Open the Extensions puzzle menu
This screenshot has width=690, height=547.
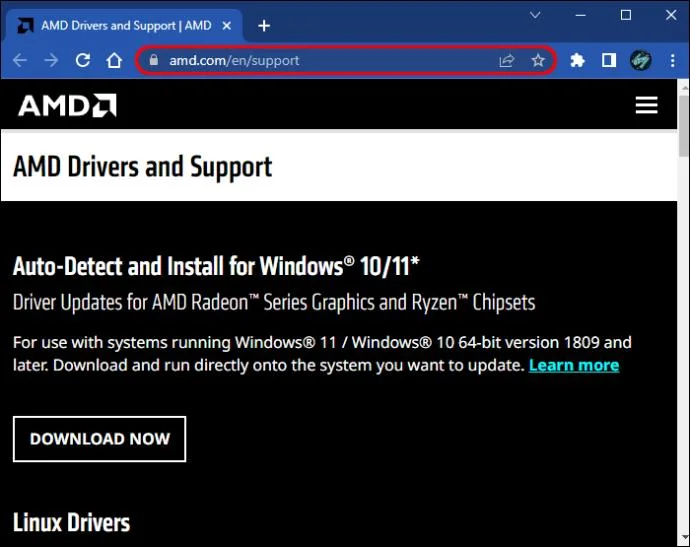click(577, 60)
